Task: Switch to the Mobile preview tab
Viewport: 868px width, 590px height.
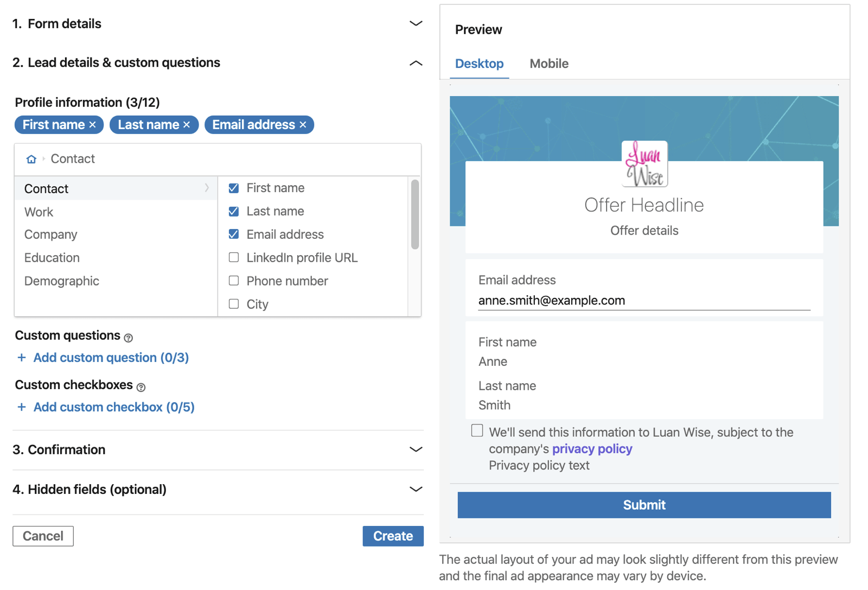Action: 549,64
